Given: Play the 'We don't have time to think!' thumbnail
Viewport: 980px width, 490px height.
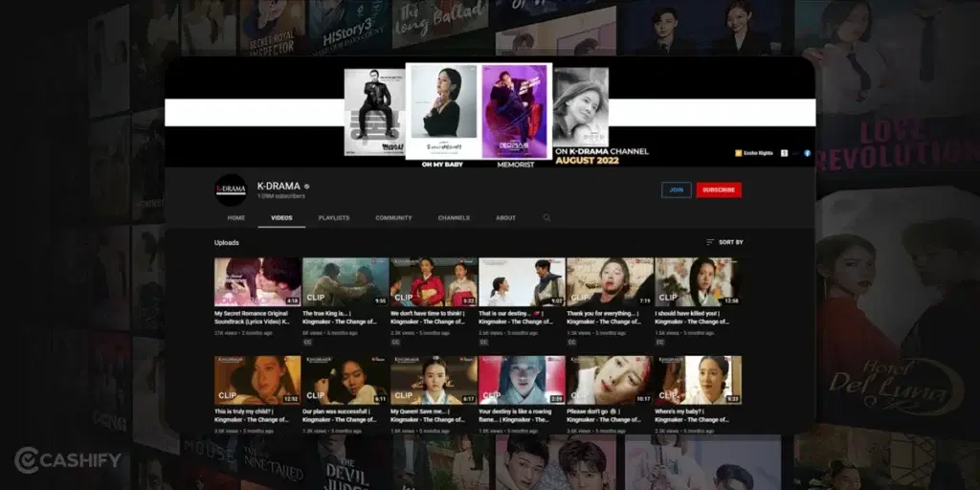Looking at the screenshot, I should tap(434, 282).
